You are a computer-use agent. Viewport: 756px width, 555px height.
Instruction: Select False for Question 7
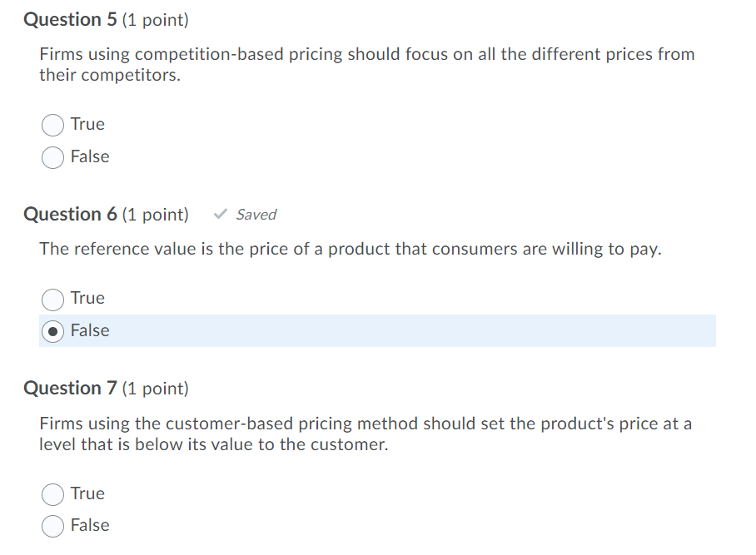(x=52, y=526)
